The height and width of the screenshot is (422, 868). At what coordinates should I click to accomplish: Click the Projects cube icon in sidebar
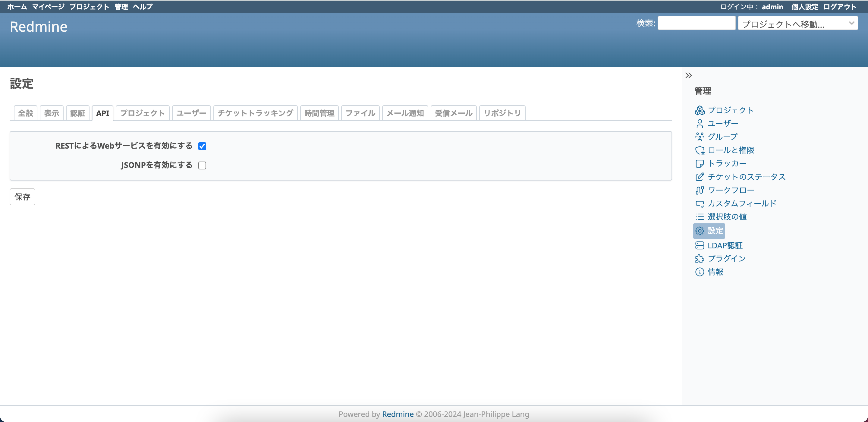click(700, 111)
